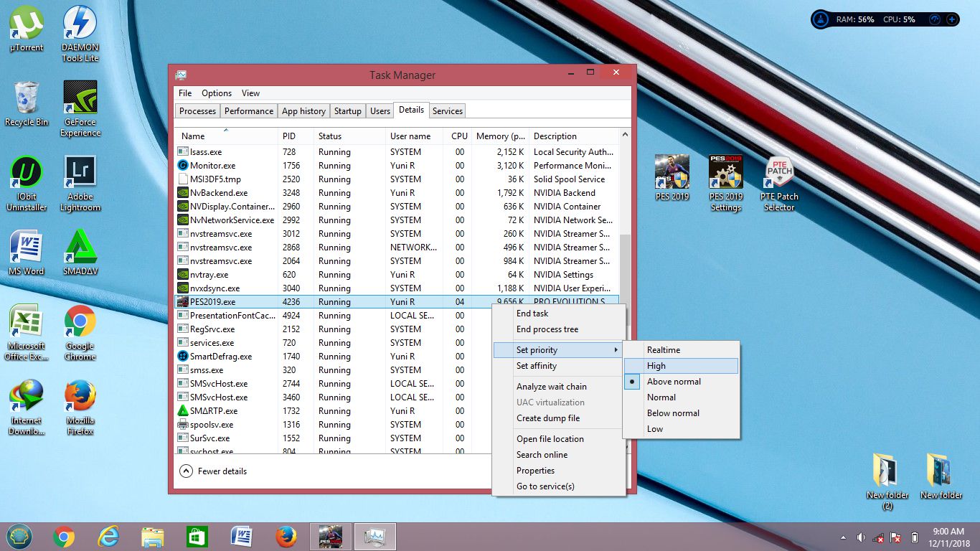Expand the Set priority submenu

click(x=558, y=350)
